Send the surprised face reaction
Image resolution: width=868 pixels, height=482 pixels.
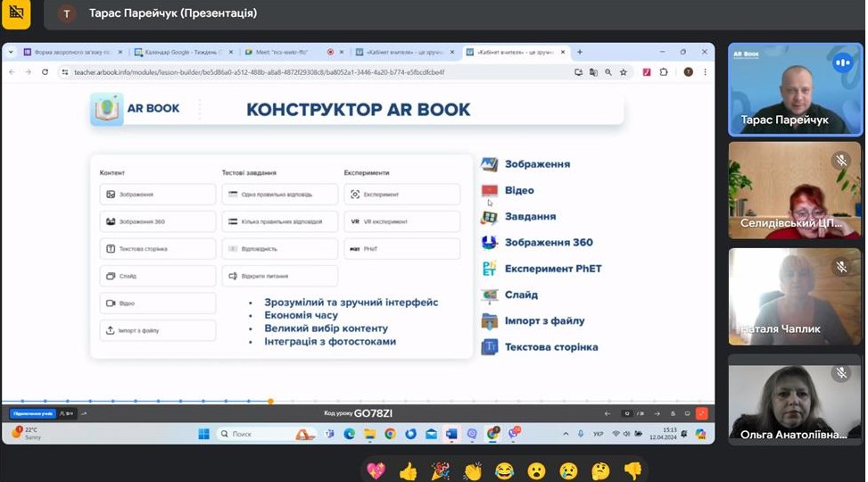[x=536, y=471]
